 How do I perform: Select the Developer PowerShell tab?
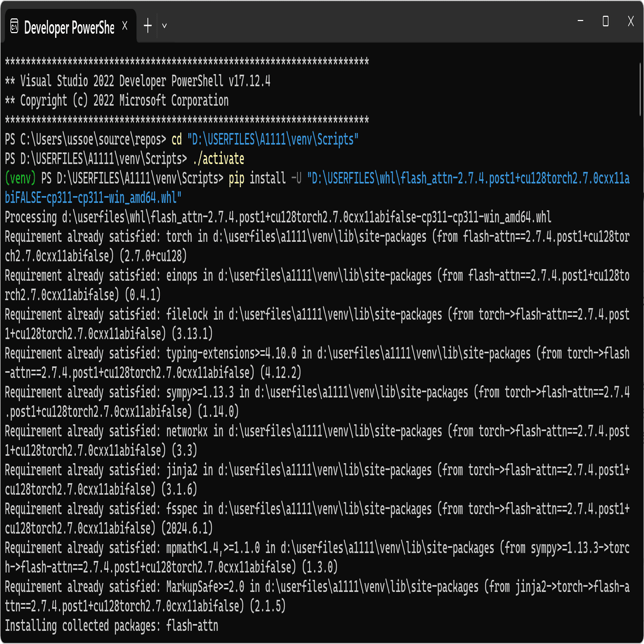[x=68, y=27]
